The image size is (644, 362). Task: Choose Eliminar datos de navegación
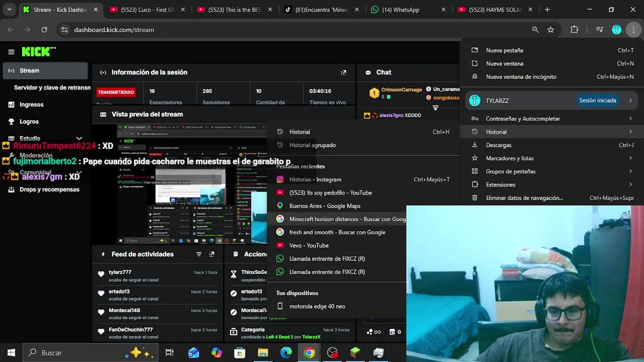[x=552, y=198]
